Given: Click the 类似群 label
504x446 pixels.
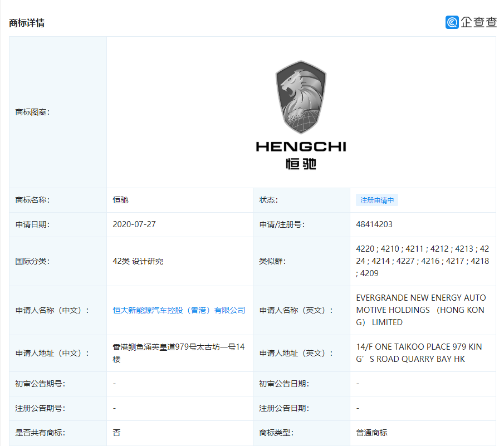Looking at the screenshot, I should point(272,261).
